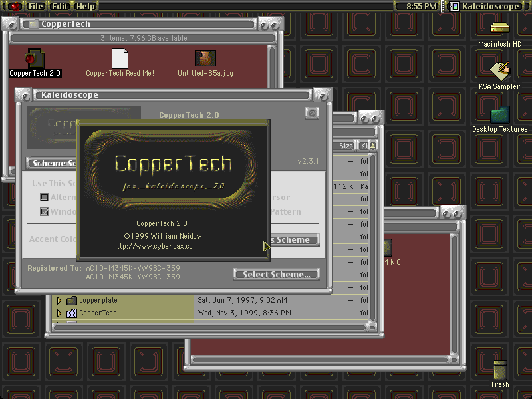Image resolution: width=532 pixels, height=399 pixels.
Task: Select the copperplate folder icon in list
Action: [x=72, y=301]
